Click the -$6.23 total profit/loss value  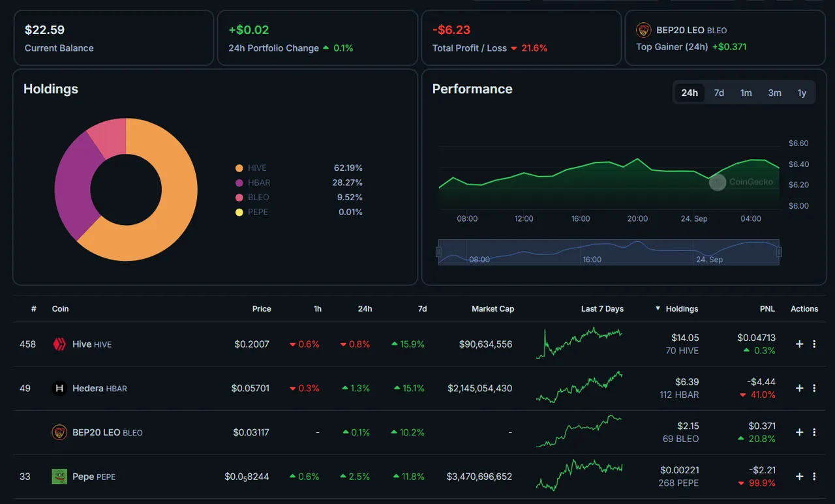pos(451,30)
